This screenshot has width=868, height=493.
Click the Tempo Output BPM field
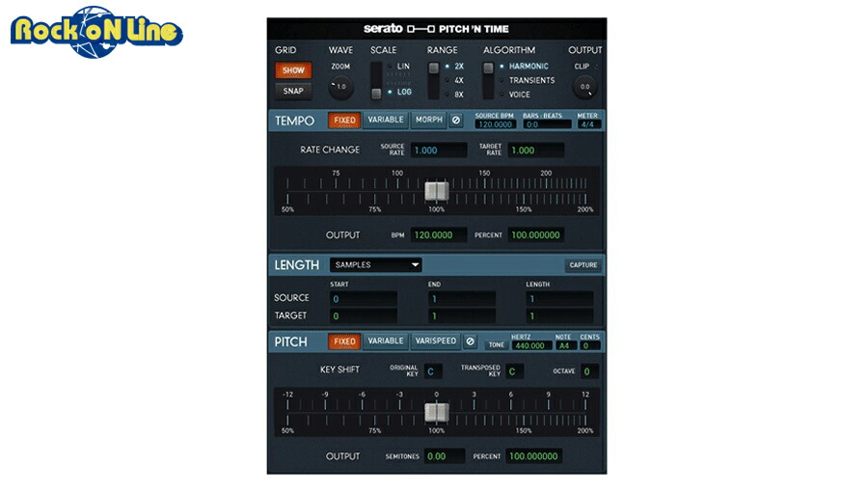439,234
